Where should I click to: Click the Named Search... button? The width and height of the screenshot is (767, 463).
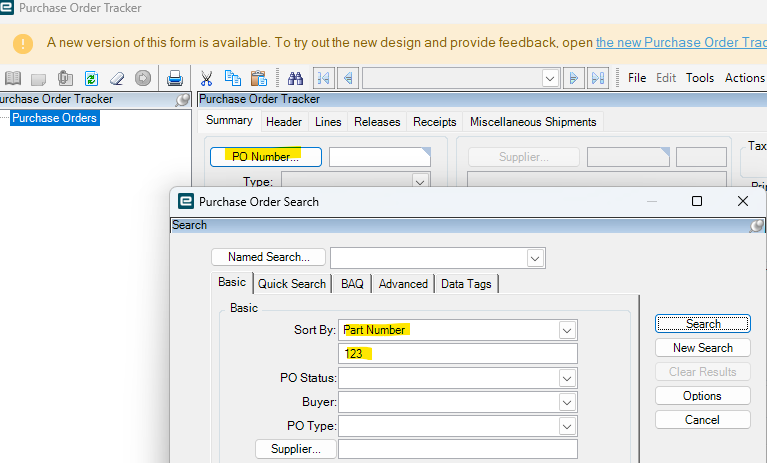(269, 257)
